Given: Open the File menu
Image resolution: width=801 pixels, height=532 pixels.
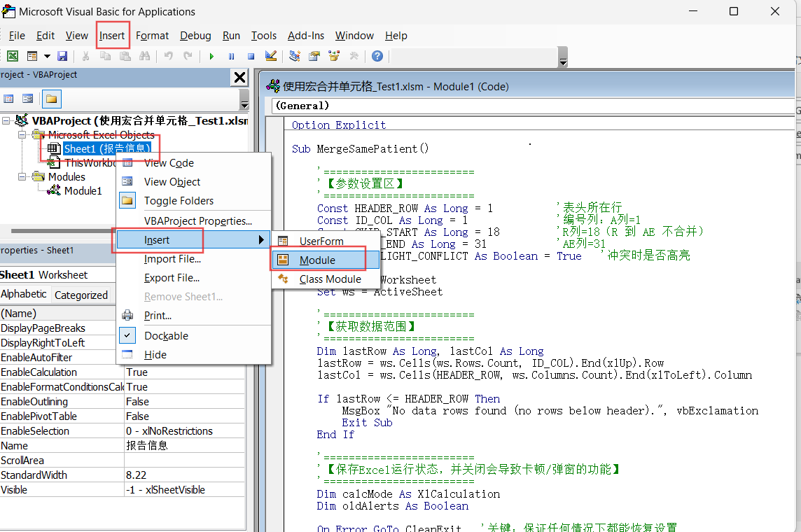Looking at the screenshot, I should click(x=17, y=36).
